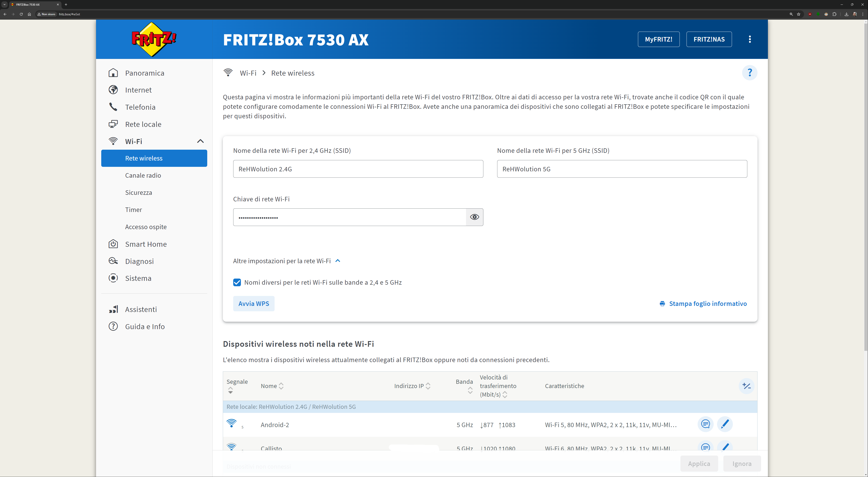
Task: Show the Wi-Fi network key with eye icon
Action: tap(474, 217)
